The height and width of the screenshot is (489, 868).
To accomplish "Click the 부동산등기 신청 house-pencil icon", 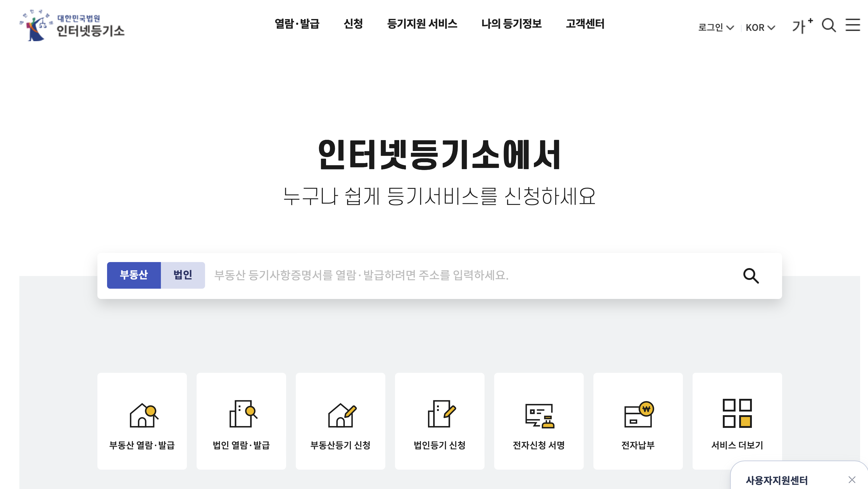I will click(341, 415).
